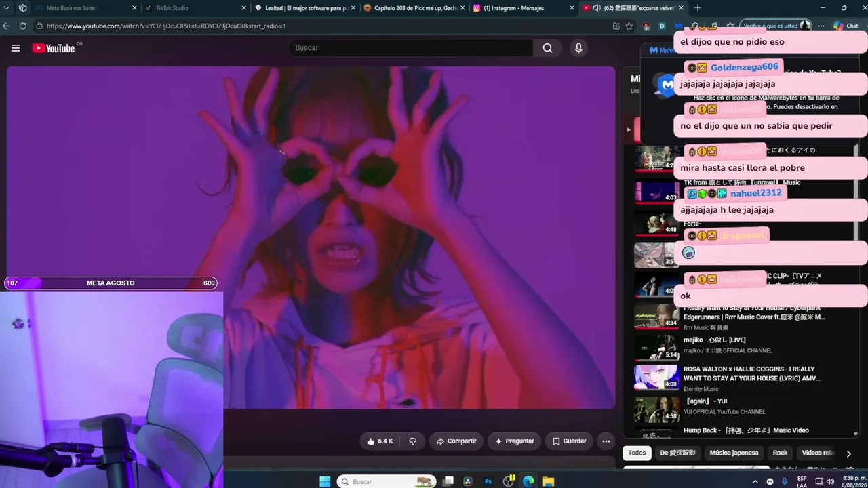Open Photoshop from the taskbar
Image resolution: width=868 pixels, height=488 pixels.
pyautogui.click(x=488, y=481)
